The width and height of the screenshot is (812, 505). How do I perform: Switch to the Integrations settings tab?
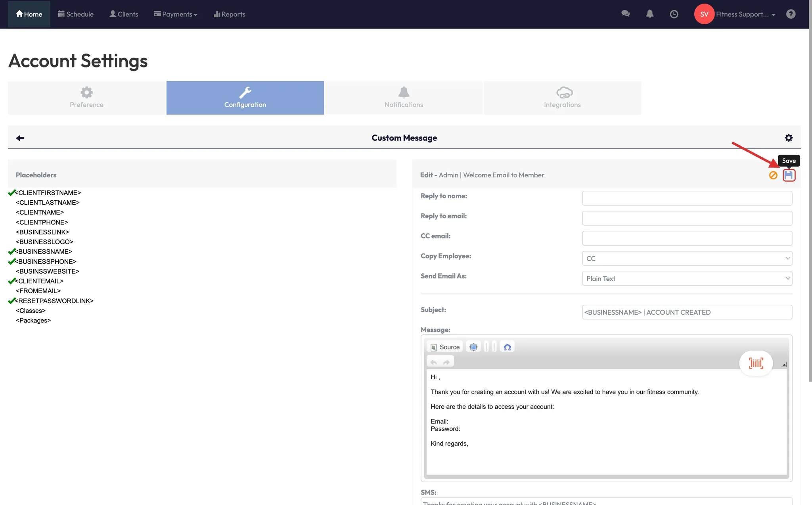(562, 98)
